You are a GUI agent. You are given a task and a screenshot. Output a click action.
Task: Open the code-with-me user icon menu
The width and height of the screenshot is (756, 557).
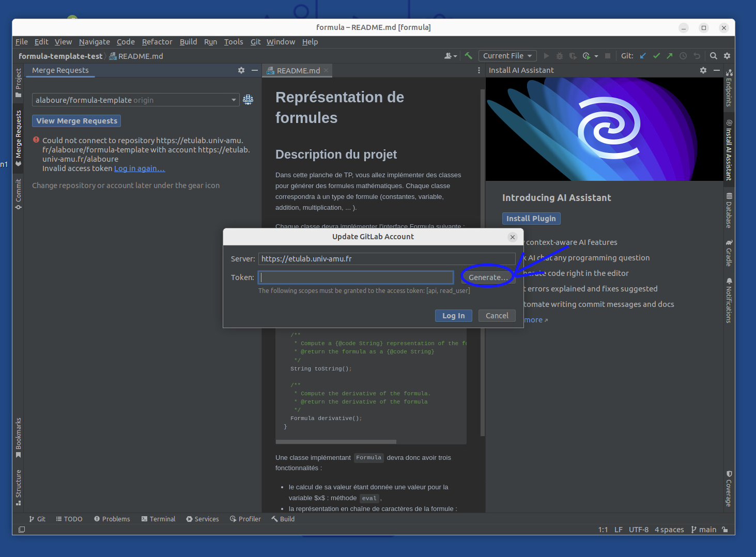(451, 56)
